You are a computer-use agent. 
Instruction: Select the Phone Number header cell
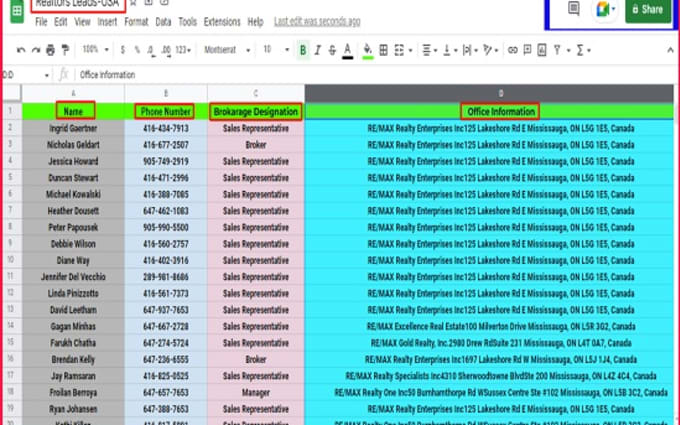click(x=166, y=111)
